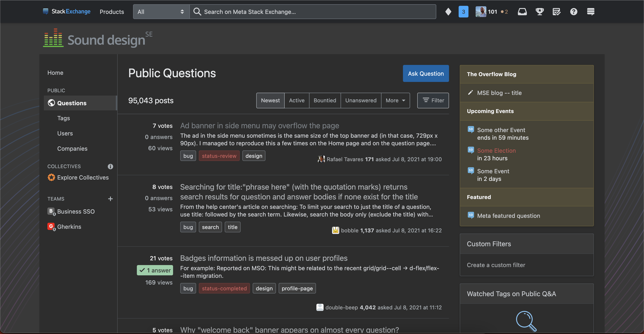Open the Gherkins team link
Image resolution: width=644 pixels, height=334 pixels.
pyautogui.click(x=69, y=227)
